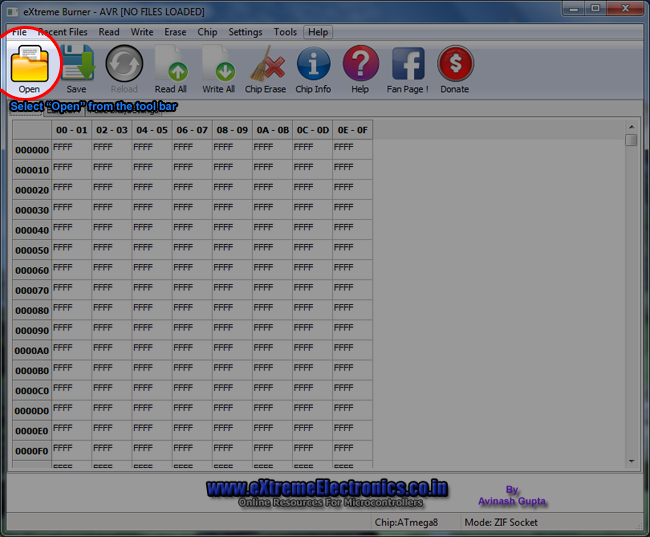The height and width of the screenshot is (537, 650).
Task: Click the Chip Info blue icon
Action: [313, 63]
